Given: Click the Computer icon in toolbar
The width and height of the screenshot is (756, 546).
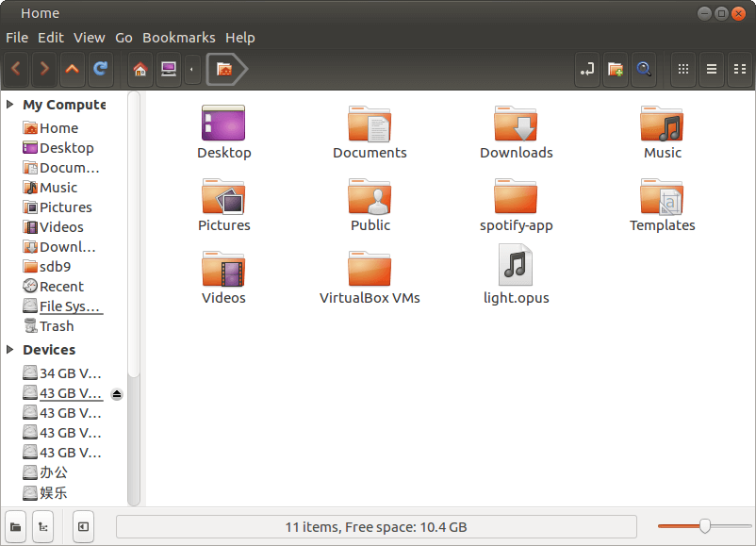Looking at the screenshot, I should click(x=168, y=69).
